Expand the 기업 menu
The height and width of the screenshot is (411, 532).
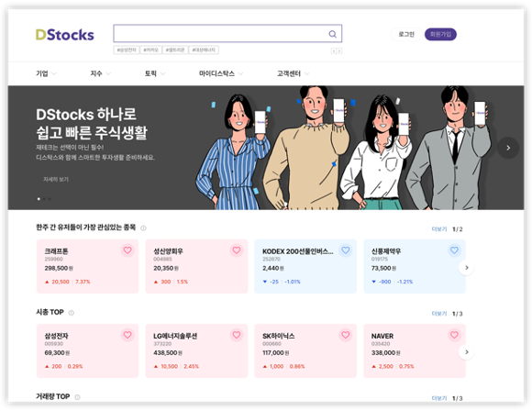[x=46, y=73]
